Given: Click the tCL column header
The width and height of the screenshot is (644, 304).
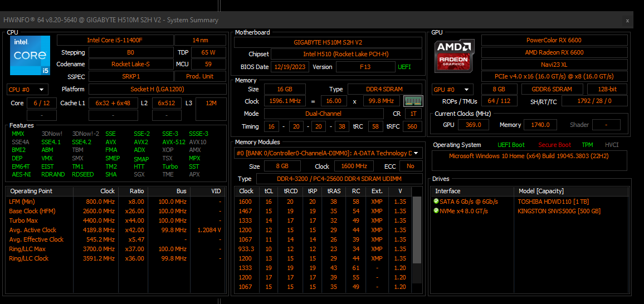Looking at the screenshot, I should (x=269, y=191).
